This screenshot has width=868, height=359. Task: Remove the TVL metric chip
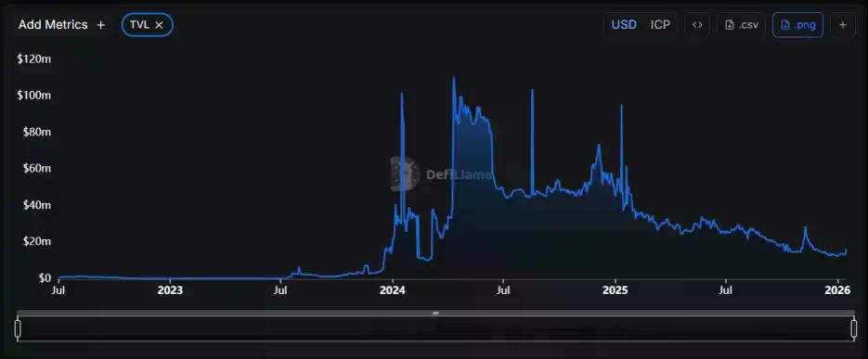pos(159,25)
